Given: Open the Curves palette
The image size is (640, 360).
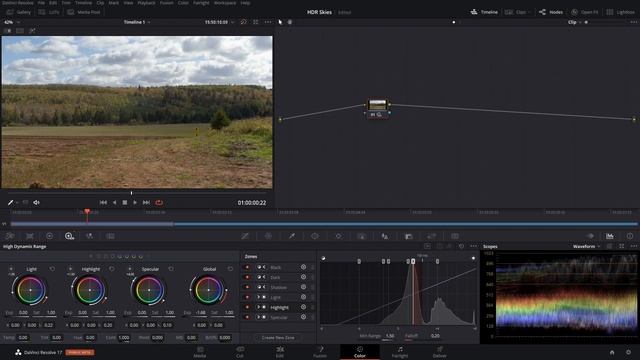Looking at the screenshot, I should click(x=245, y=236).
